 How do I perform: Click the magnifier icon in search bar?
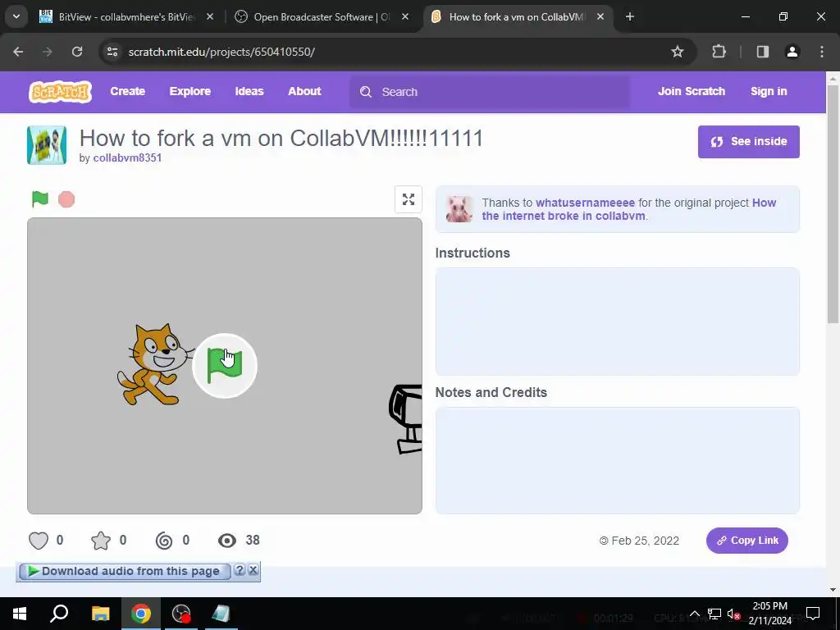pos(366,92)
